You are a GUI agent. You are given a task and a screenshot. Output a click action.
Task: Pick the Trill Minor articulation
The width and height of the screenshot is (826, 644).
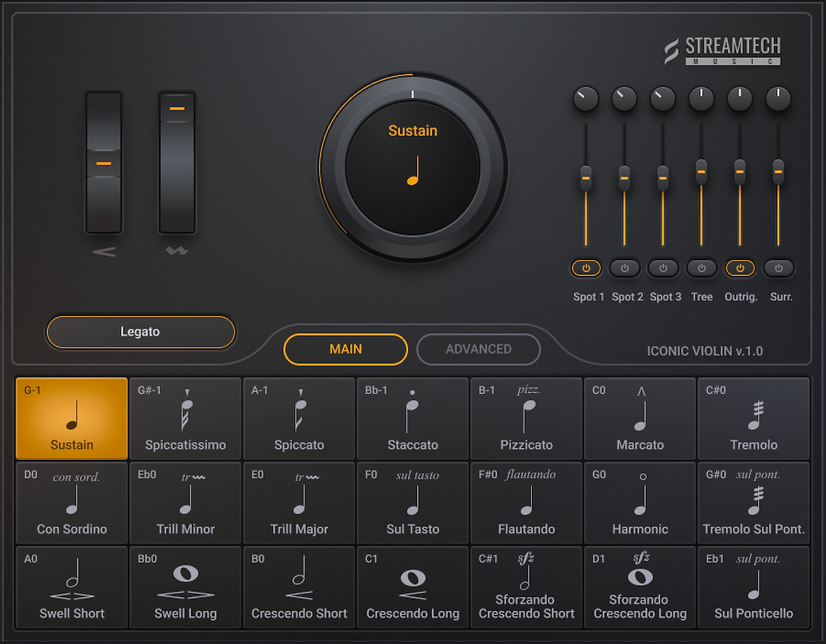[186, 503]
